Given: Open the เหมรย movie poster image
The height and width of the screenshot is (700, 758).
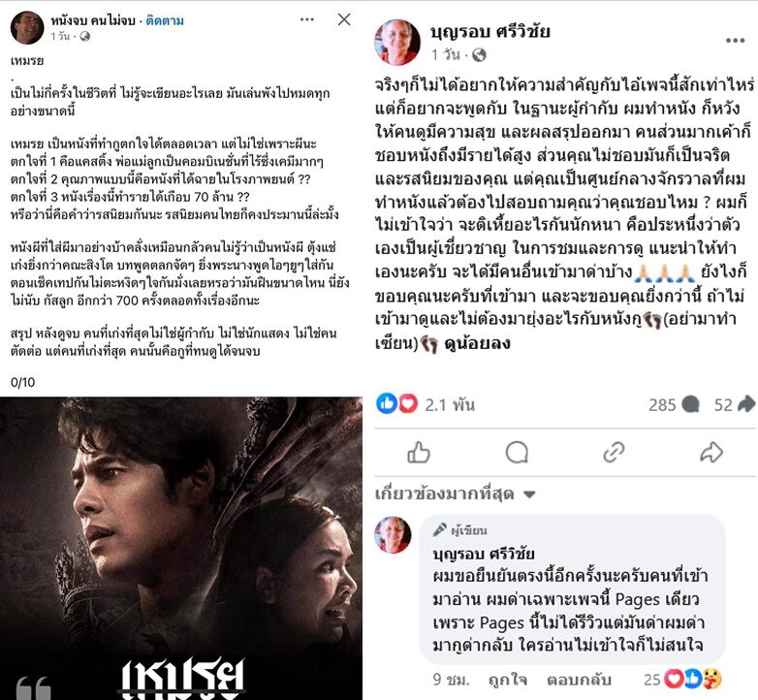Looking at the screenshot, I should pos(181,548).
